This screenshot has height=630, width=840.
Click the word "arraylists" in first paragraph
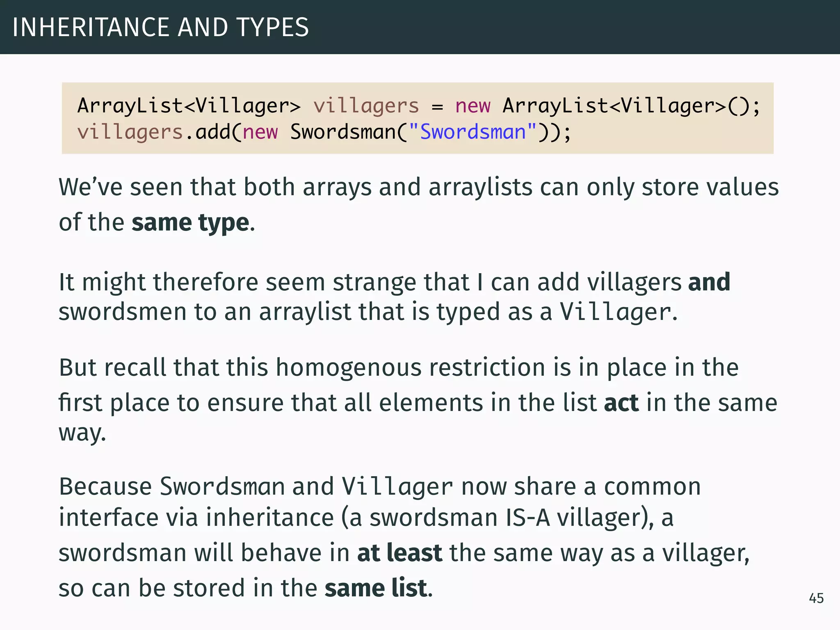[480, 187]
